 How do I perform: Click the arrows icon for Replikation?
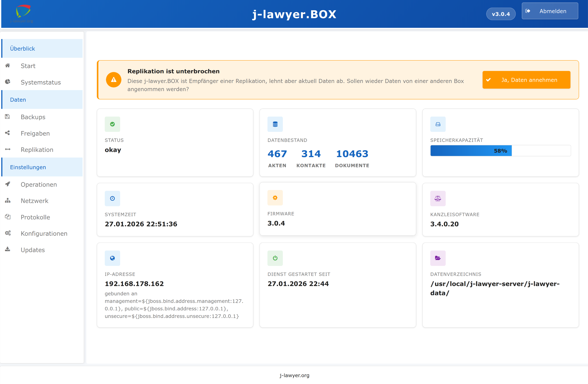click(8, 149)
